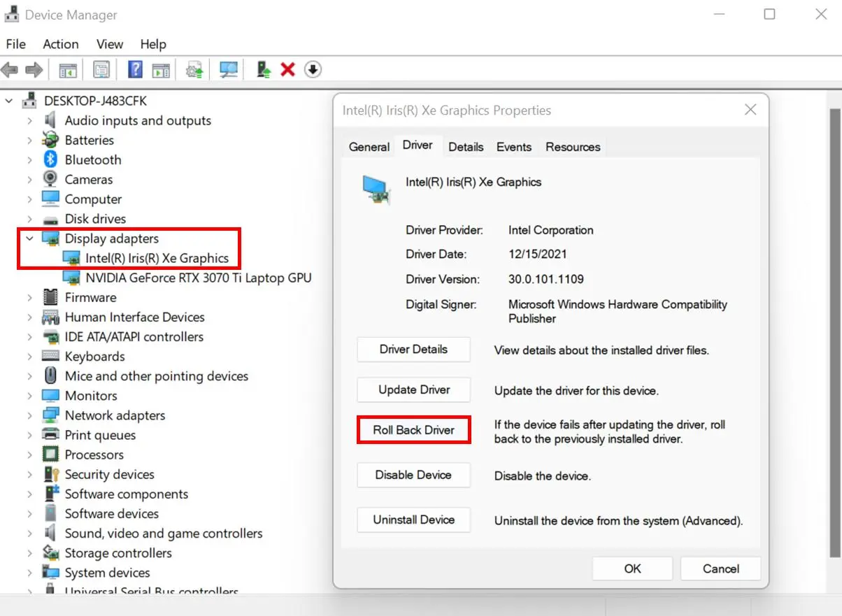Collapse the DESKTOP-J483CFK root node

point(9,101)
